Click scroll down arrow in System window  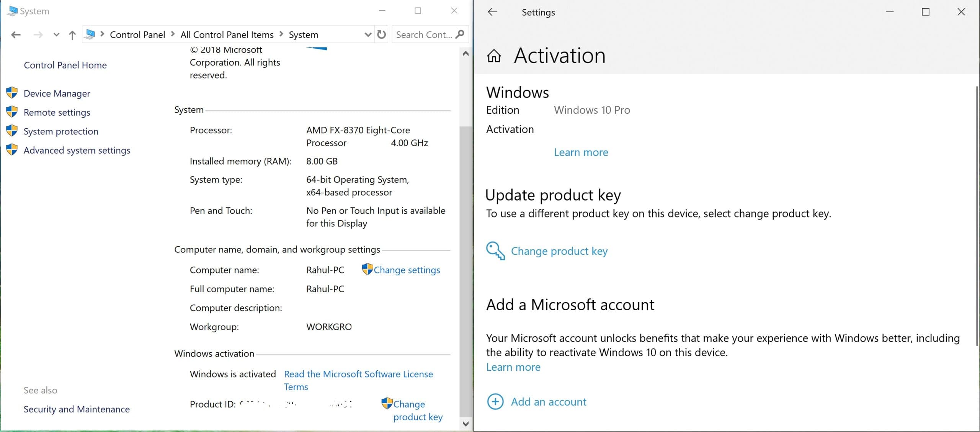tap(465, 424)
